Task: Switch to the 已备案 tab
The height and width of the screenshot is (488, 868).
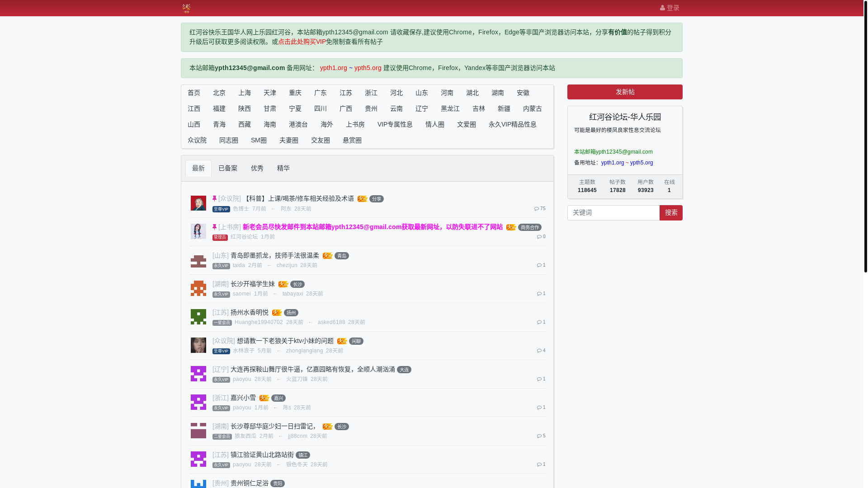Action: pos(228,168)
